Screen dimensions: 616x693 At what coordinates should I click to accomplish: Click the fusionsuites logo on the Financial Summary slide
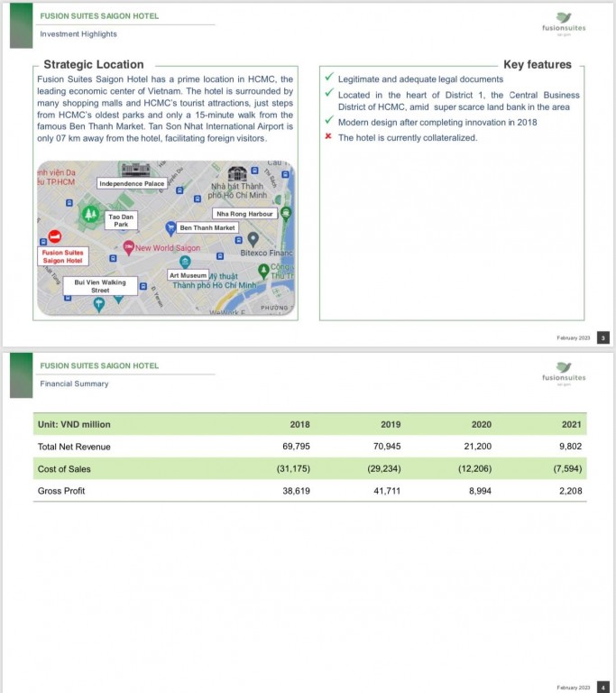tap(564, 374)
